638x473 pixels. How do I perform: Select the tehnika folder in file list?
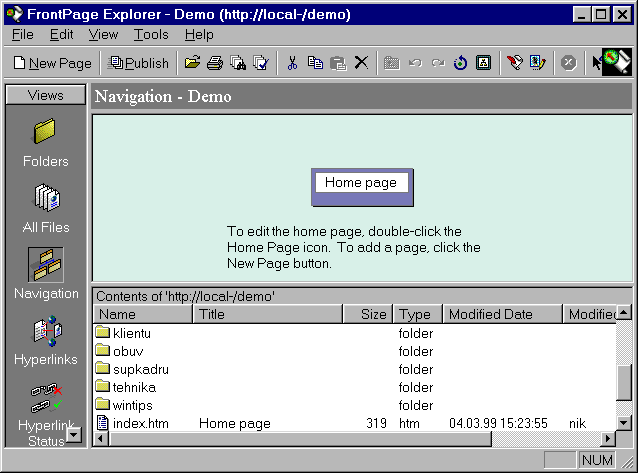pyautogui.click(x=134, y=387)
